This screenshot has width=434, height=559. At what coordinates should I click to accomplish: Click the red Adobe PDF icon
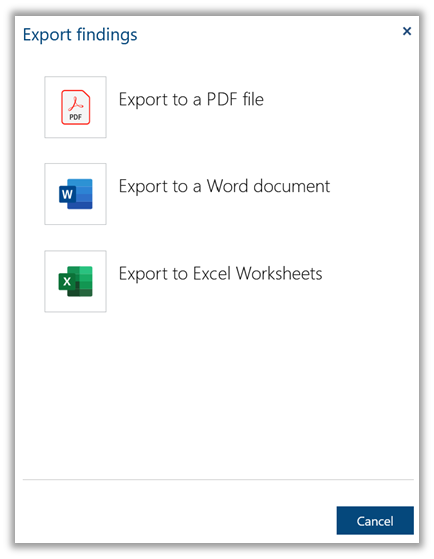pyautogui.click(x=76, y=107)
